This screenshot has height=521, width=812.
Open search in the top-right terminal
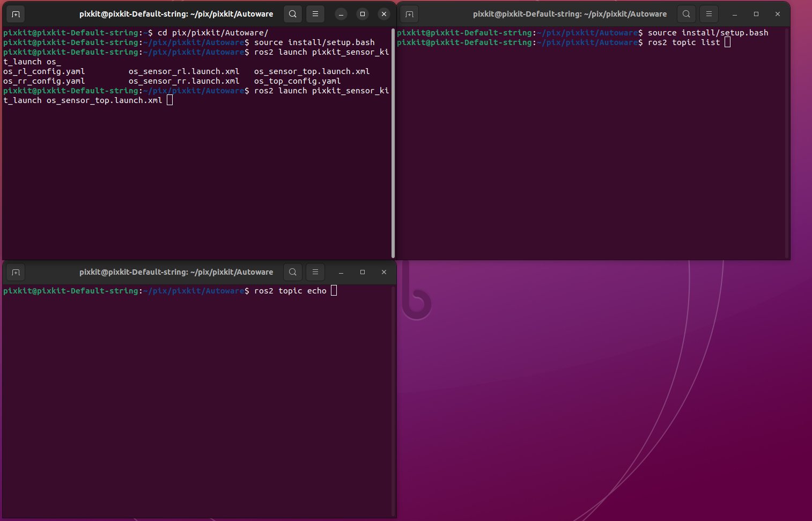pyautogui.click(x=686, y=14)
